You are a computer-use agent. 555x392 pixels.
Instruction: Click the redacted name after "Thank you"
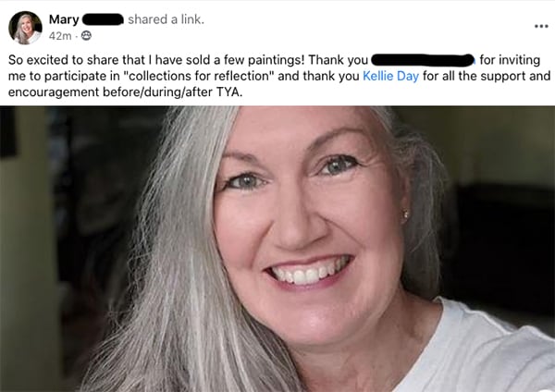click(x=423, y=60)
